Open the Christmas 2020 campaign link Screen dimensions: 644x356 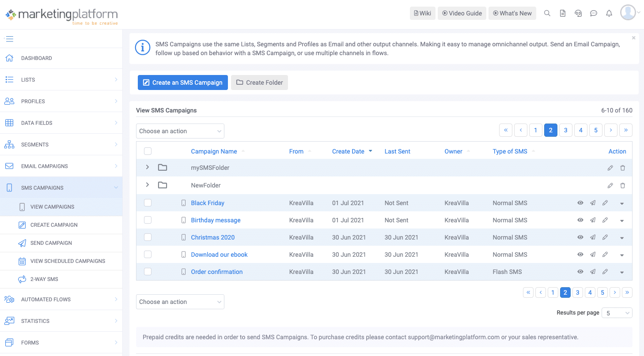coord(213,237)
